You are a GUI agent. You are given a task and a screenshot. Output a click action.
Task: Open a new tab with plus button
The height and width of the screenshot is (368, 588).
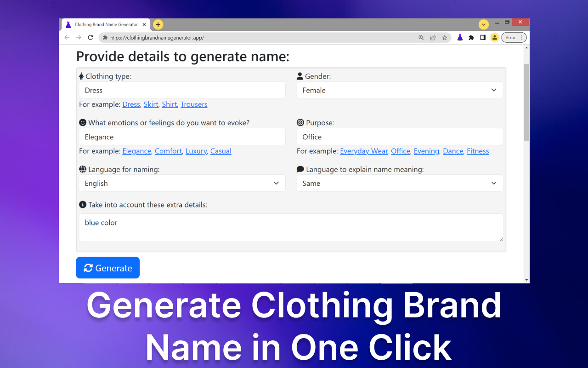click(158, 24)
